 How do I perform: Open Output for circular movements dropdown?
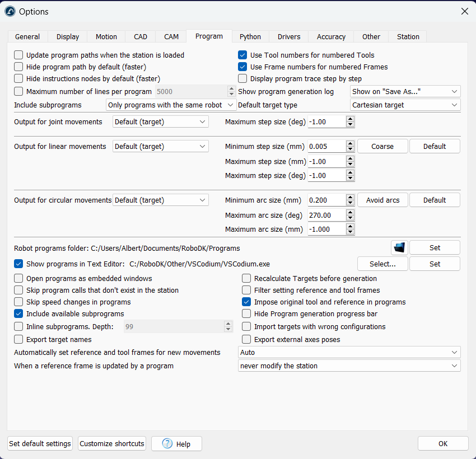pos(160,200)
